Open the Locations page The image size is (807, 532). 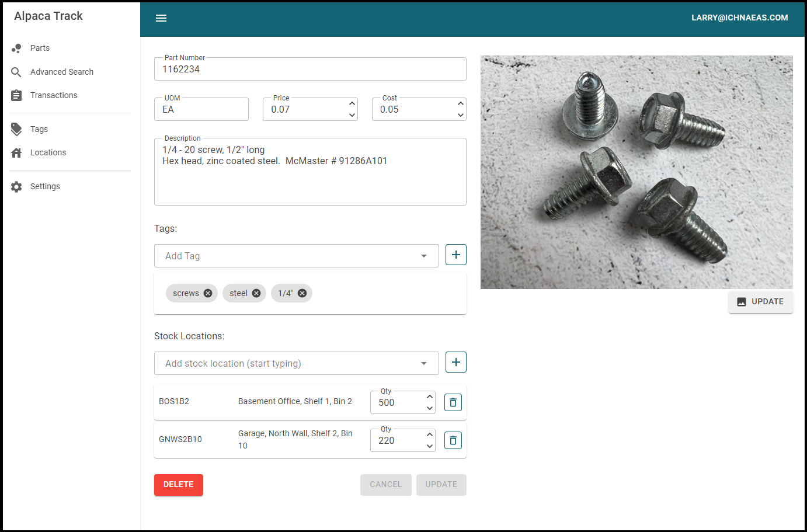(48, 152)
